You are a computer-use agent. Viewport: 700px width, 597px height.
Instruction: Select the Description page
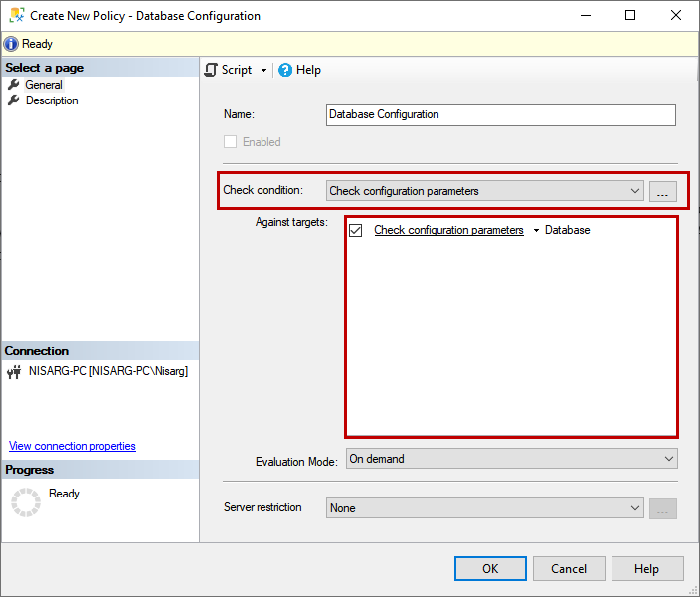coord(52,100)
